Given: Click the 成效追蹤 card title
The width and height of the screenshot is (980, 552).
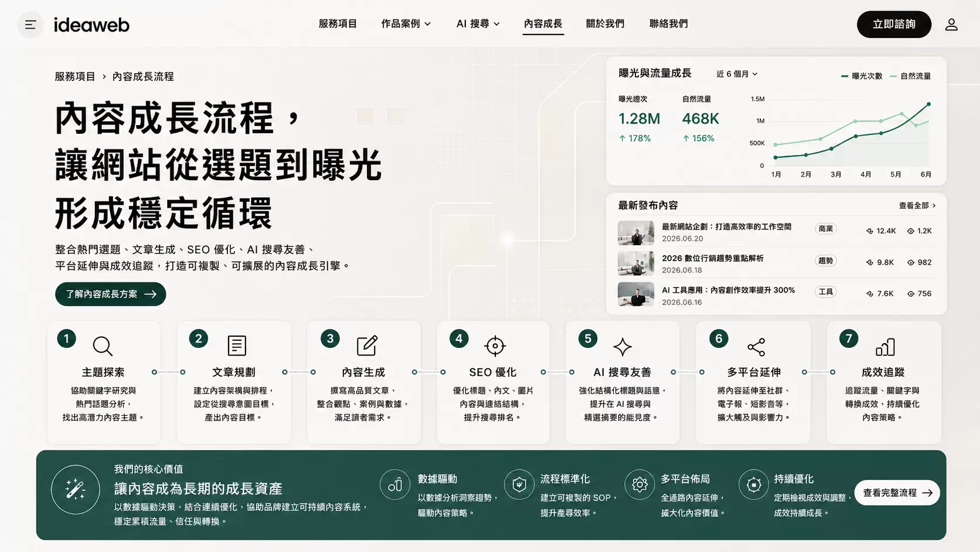Looking at the screenshot, I should tap(883, 372).
